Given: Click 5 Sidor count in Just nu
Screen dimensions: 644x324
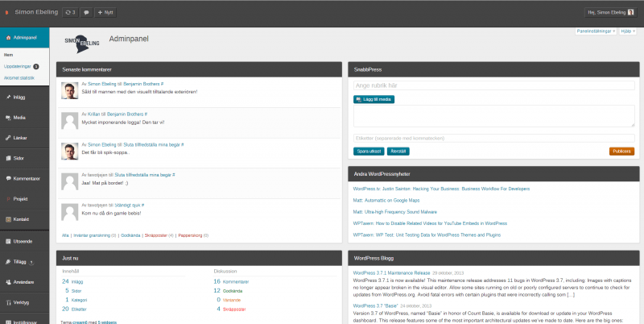Looking at the screenshot, I should [73, 291].
